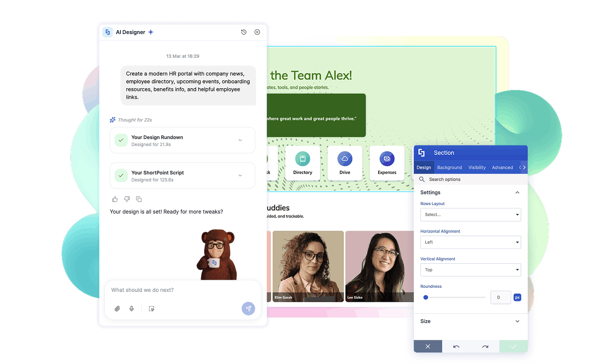Expand Your Design Rundown card
Viewport: 615px width, 364px height.
(x=240, y=140)
